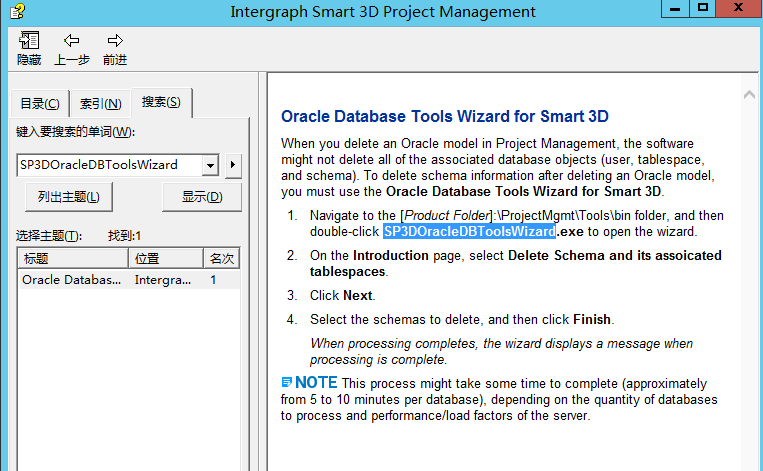The width and height of the screenshot is (763, 471).
Task: Select the 搜索(S) tab
Action: [161, 102]
